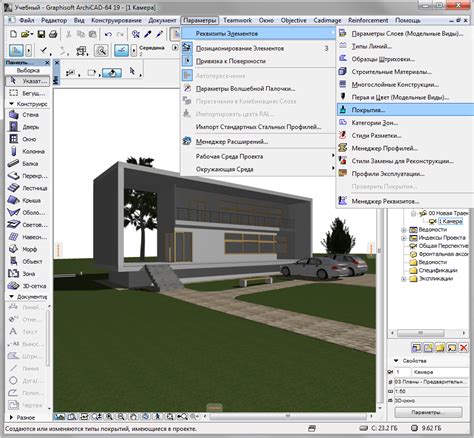Open the Документ menu

tap(162, 20)
